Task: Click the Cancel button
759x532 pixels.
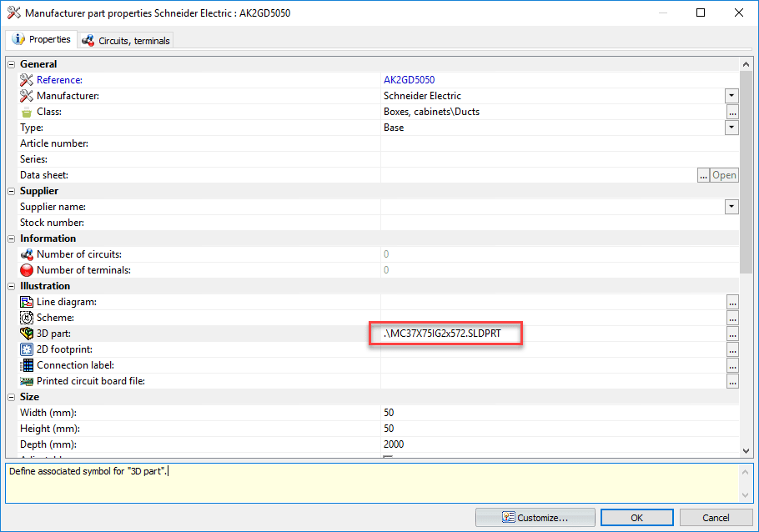Action: click(716, 518)
